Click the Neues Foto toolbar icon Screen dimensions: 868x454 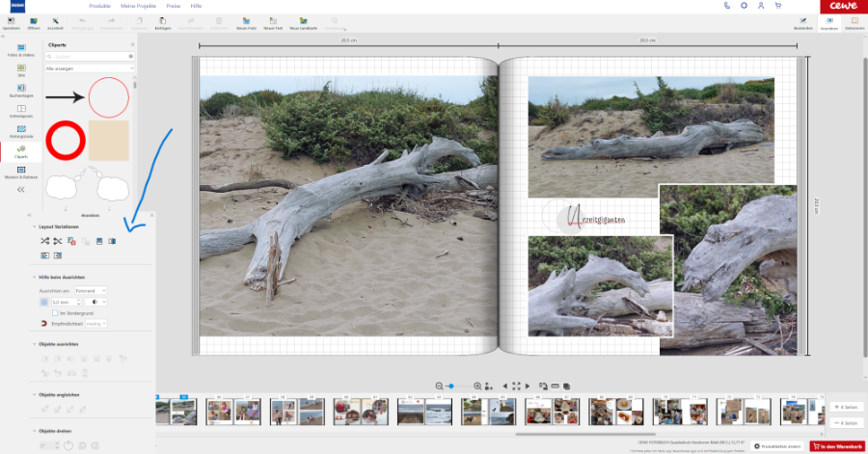pyautogui.click(x=245, y=21)
